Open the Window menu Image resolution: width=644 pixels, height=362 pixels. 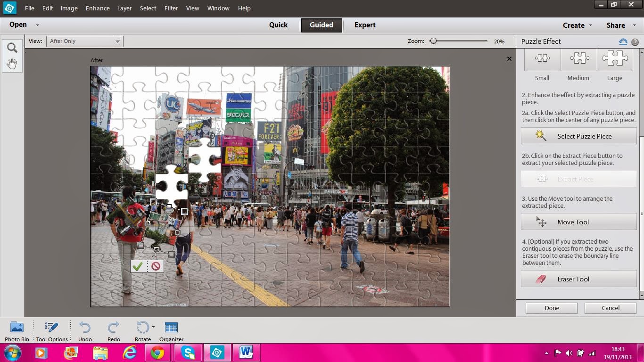(x=218, y=8)
